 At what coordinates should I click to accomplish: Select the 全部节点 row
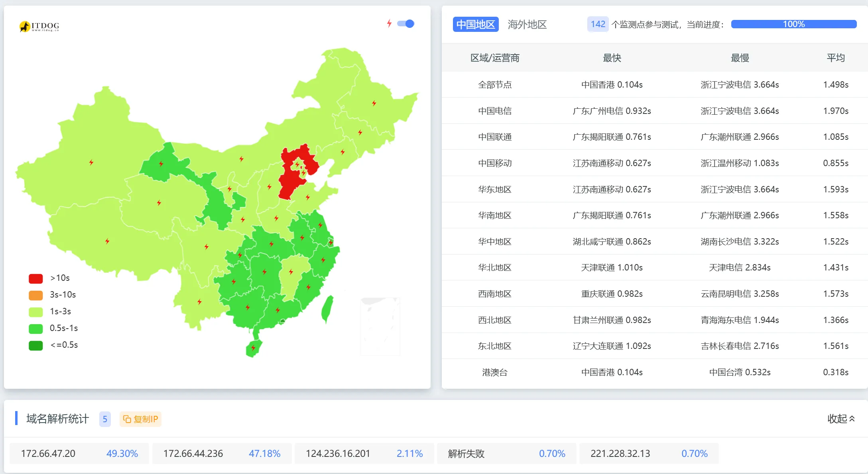pos(495,84)
